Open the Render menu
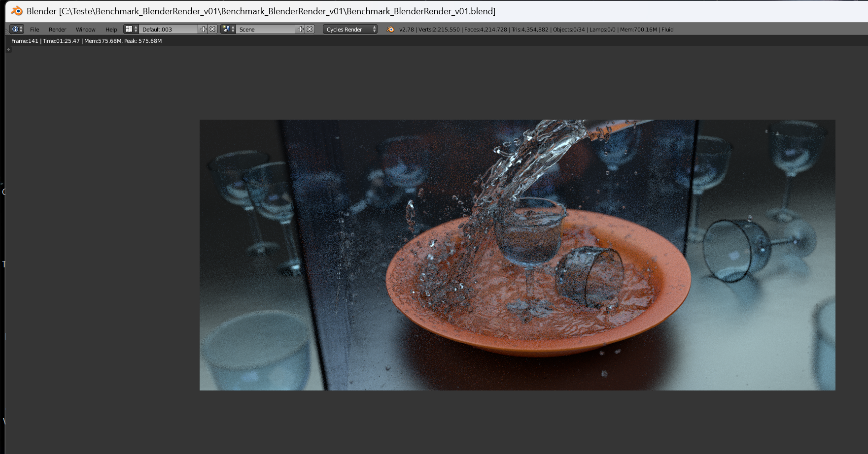The height and width of the screenshot is (454, 868). pyautogui.click(x=57, y=30)
